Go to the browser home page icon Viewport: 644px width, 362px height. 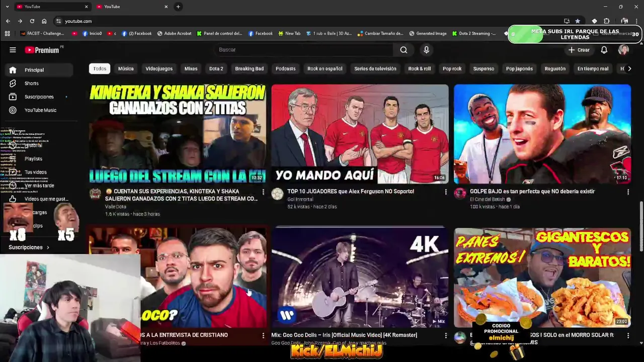tap(44, 21)
